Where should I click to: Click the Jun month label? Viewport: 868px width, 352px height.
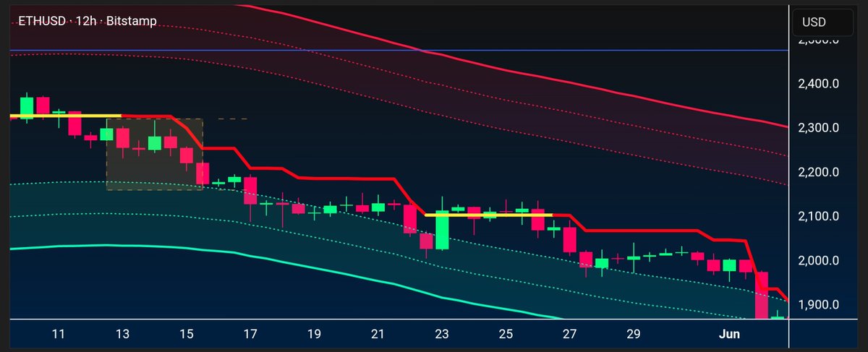(729, 334)
